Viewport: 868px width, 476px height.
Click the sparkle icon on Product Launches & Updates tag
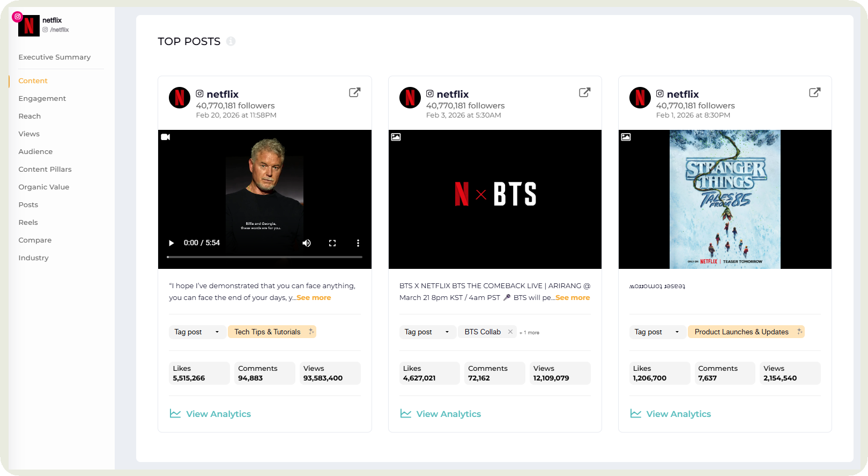pyautogui.click(x=799, y=332)
